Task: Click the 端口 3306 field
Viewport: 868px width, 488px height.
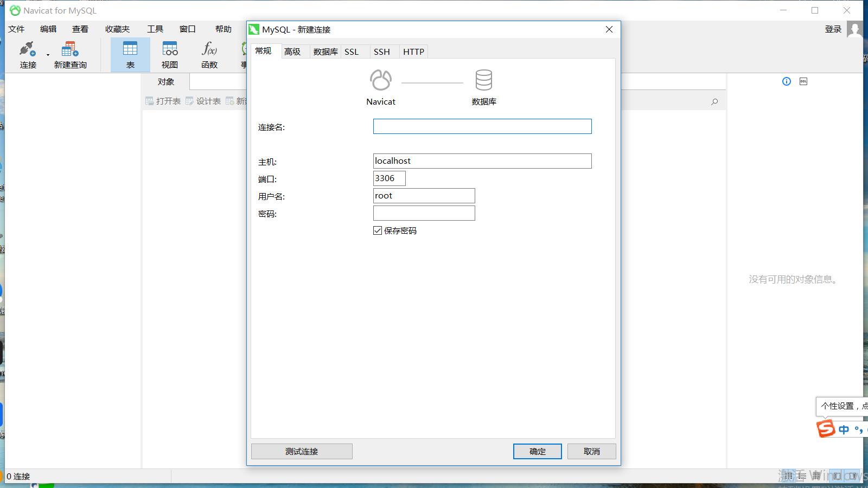Action: point(390,178)
